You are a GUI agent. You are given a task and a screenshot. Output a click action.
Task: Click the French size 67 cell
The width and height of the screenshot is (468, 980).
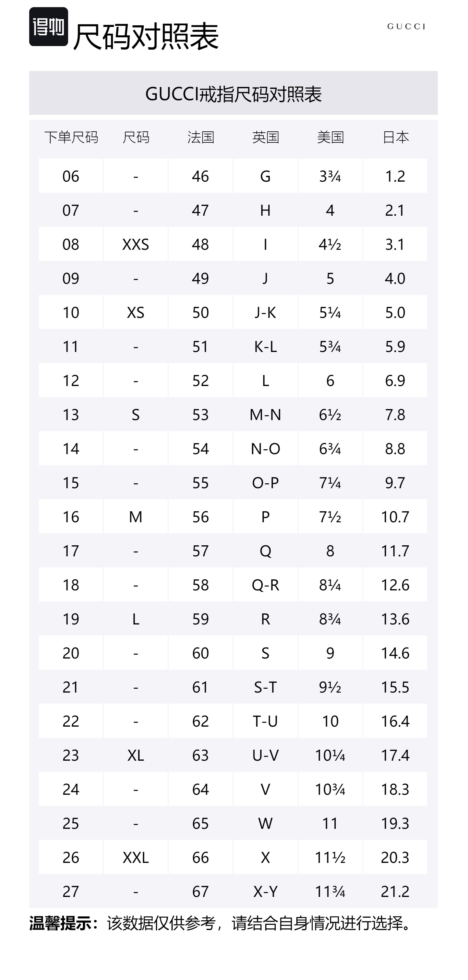(200, 891)
